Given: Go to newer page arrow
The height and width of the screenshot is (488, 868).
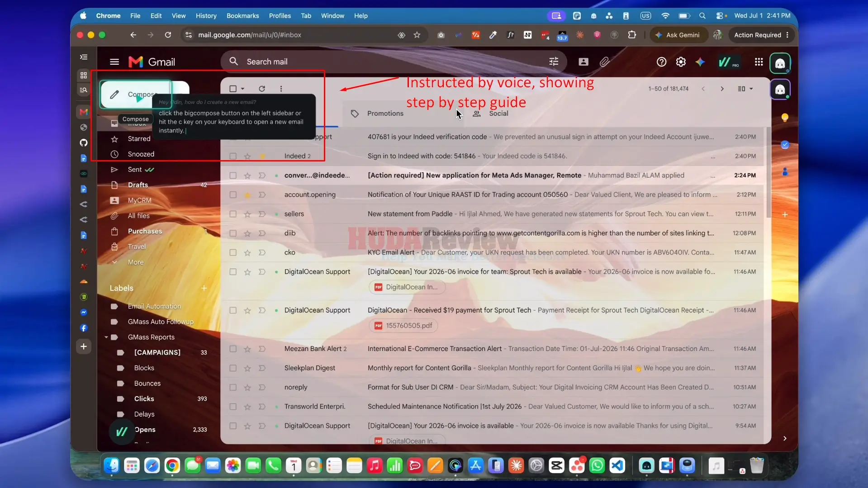Looking at the screenshot, I should click(x=703, y=89).
